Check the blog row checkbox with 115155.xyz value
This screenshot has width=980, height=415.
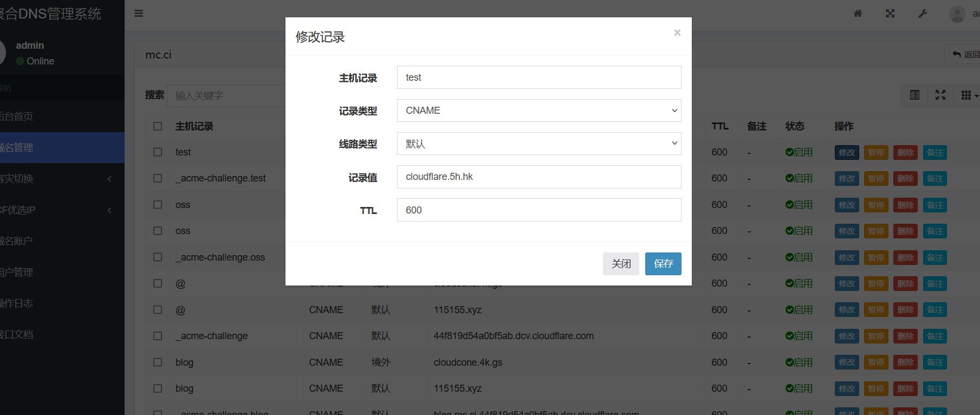click(x=158, y=388)
